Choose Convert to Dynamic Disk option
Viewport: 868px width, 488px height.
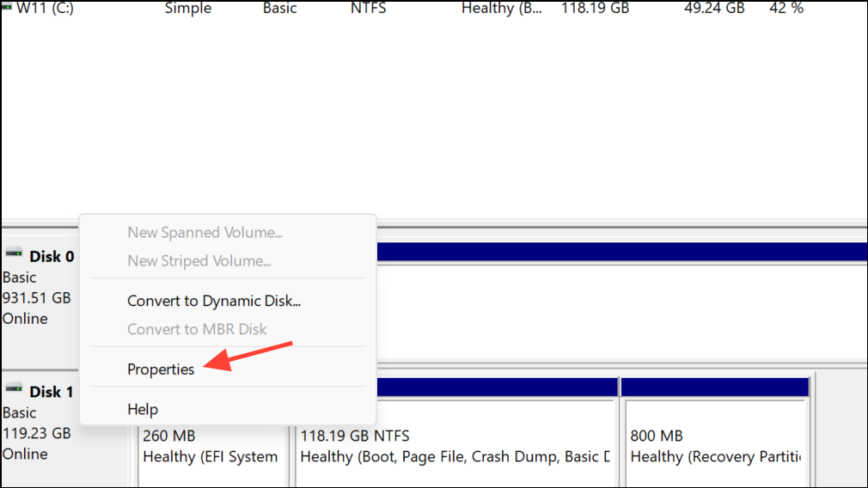coord(214,301)
